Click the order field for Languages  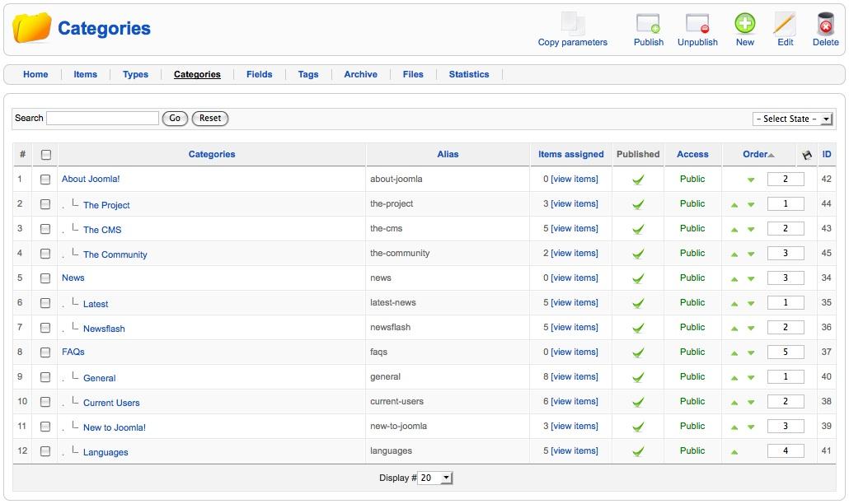tap(786, 451)
